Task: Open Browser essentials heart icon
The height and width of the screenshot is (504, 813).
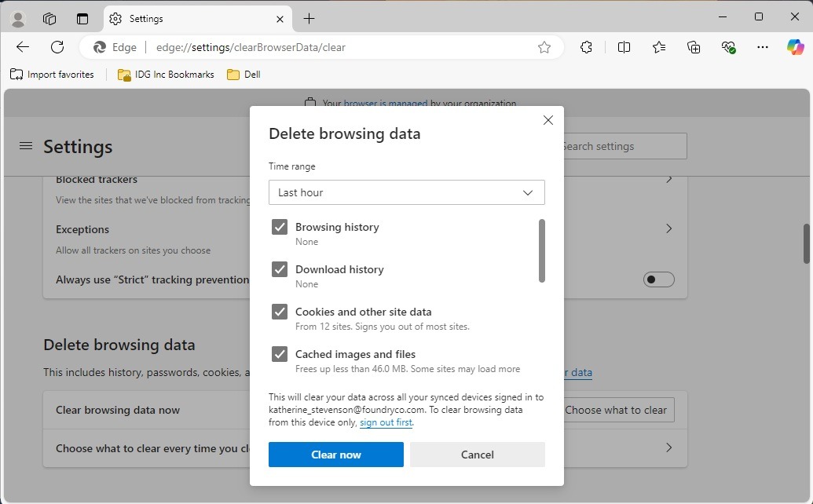Action: (728, 48)
